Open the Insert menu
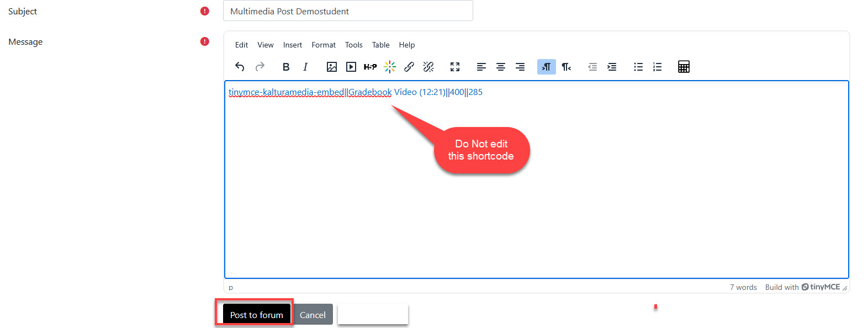 coord(292,45)
